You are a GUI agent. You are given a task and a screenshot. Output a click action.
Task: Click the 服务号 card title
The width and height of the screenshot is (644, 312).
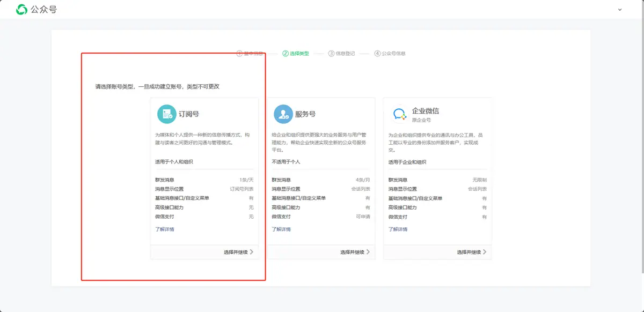pos(305,114)
